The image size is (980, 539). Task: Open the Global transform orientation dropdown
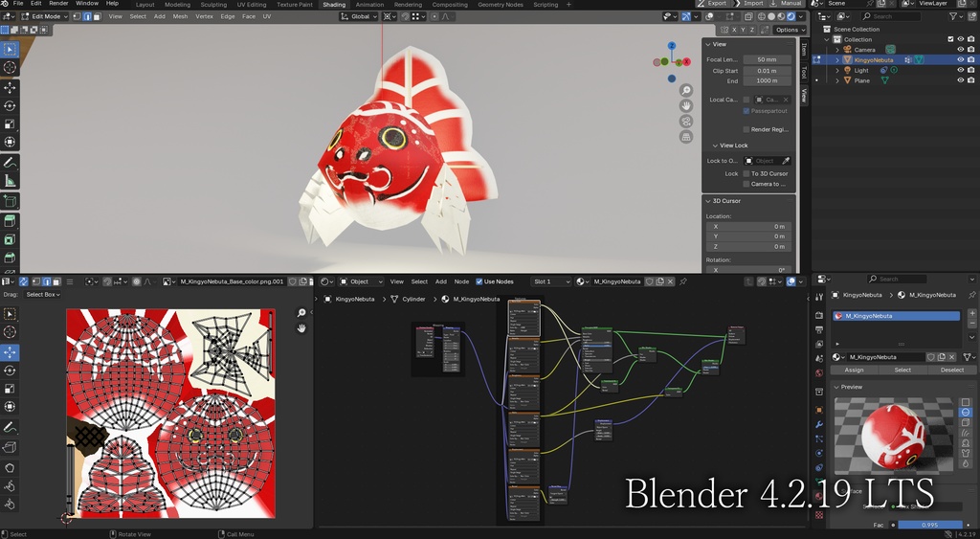(359, 17)
